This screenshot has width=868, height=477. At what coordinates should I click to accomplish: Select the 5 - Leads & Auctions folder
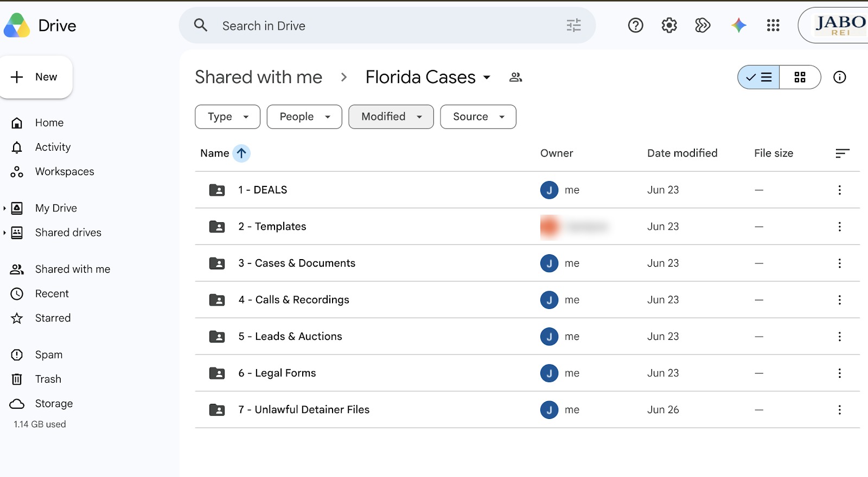pos(527,337)
